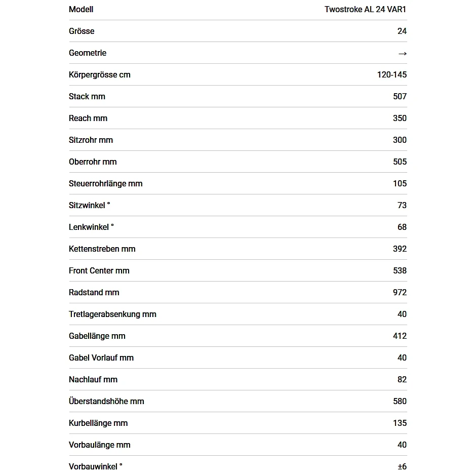Viewport: 476px width, 476px height.
Task: Select the Lenkwinkel value 68
Action: (402, 227)
